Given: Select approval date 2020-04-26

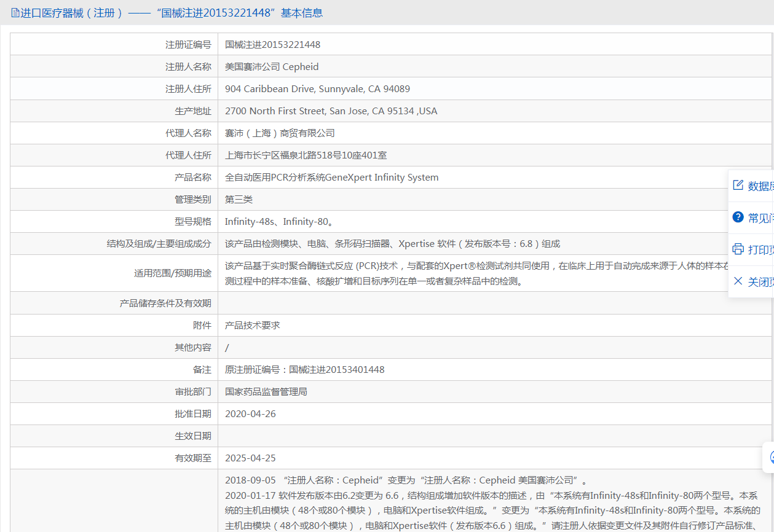Looking at the screenshot, I should [x=250, y=414].
